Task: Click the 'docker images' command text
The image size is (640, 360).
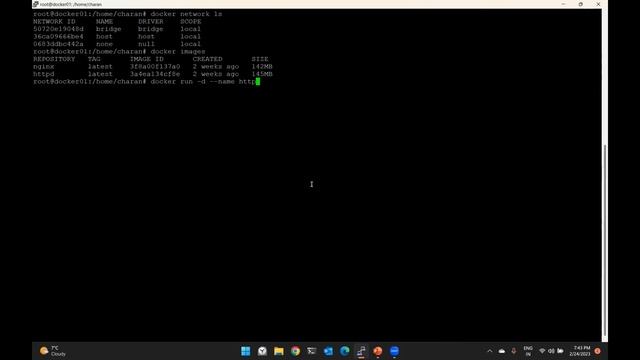Action: [178, 51]
